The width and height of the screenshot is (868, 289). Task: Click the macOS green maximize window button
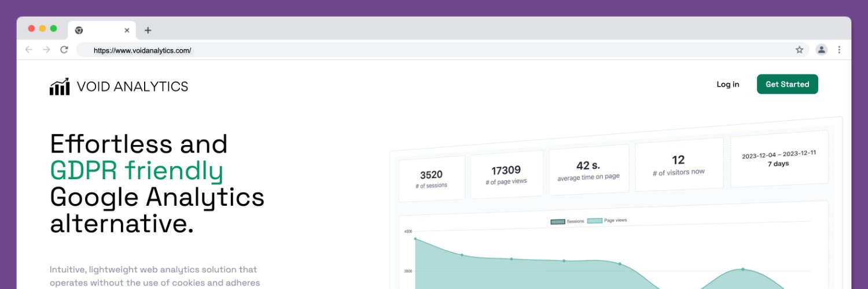tap(53, 28)
